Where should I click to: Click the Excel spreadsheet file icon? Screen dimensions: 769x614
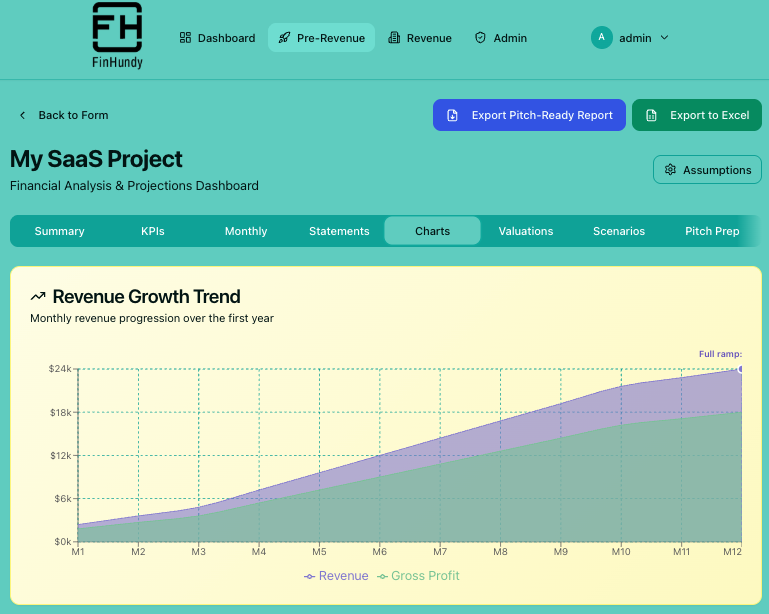coord(651,115)
